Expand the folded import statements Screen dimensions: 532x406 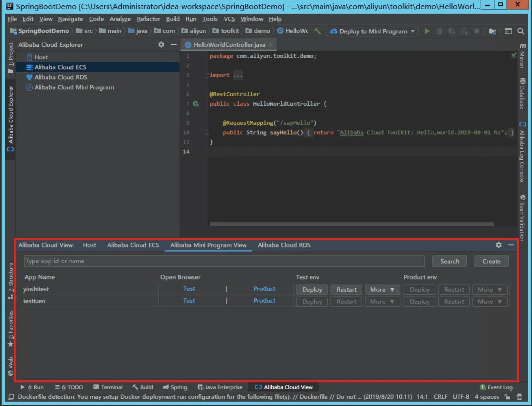tap(207, 75)
